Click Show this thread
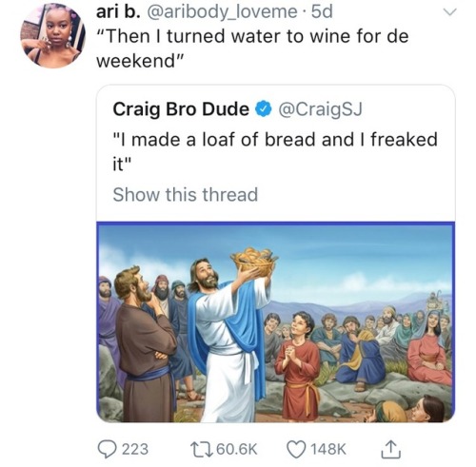The height and width of the screenshot is (467, 476). 186,194
